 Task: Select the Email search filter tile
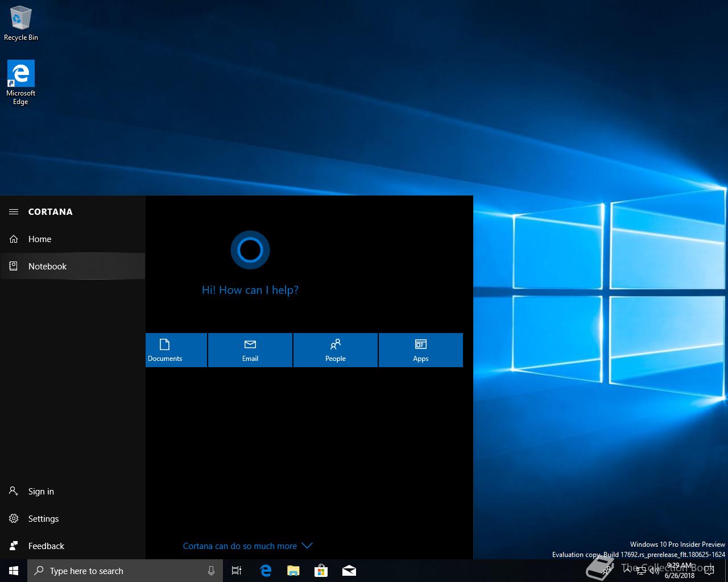[x=250, y=350]
